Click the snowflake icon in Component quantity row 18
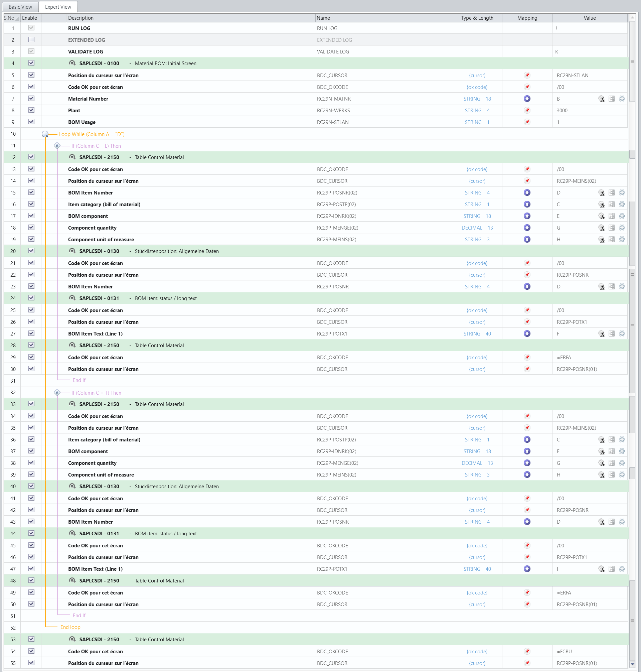Viewport: 641px width, 672px height. 622,228
